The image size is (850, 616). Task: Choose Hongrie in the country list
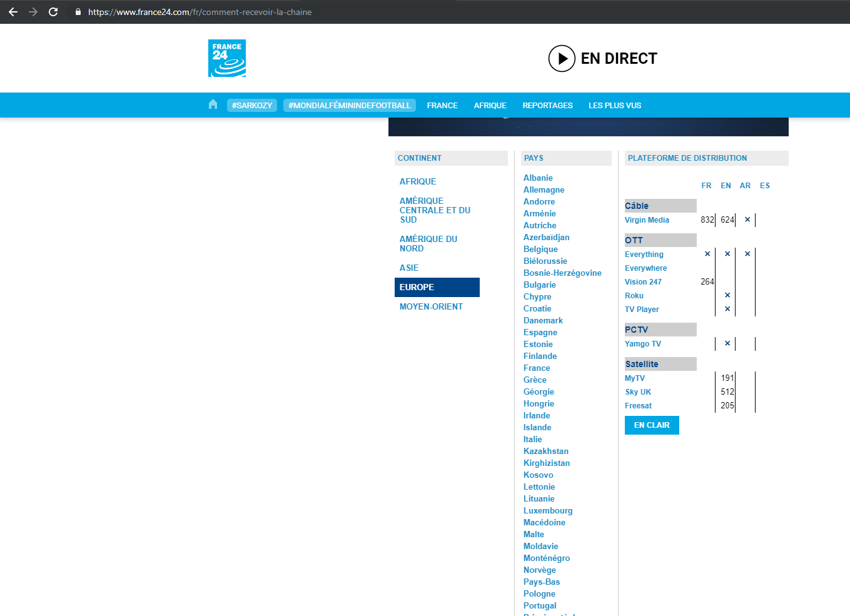(x=539, y=403)
